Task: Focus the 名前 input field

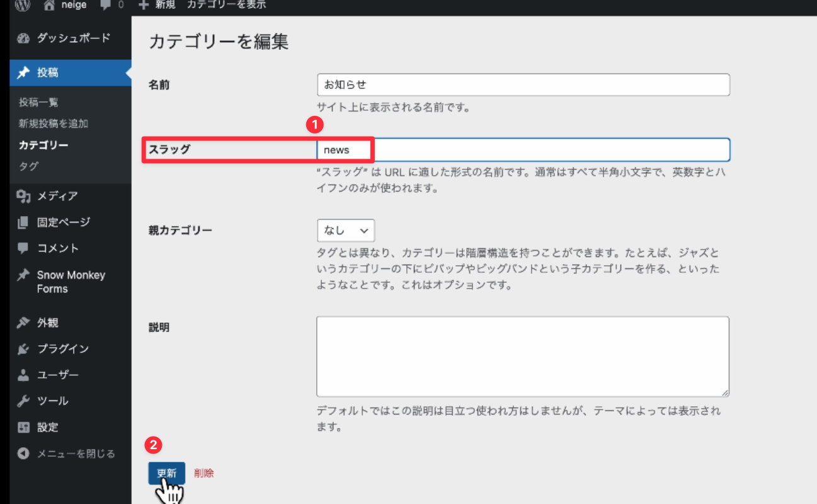Action: tap(523, 84)
